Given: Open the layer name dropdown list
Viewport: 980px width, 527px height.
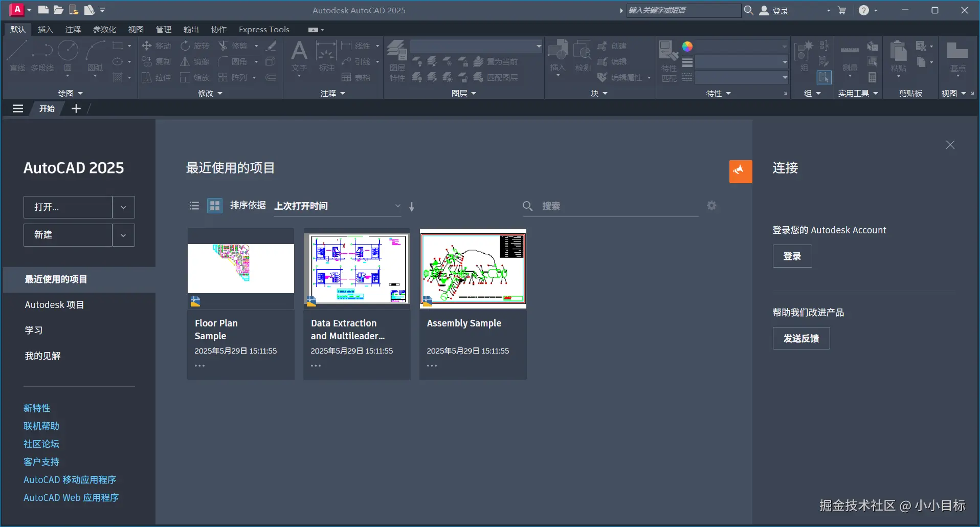Looking at the screenshot, I should [x=476, y=46].
